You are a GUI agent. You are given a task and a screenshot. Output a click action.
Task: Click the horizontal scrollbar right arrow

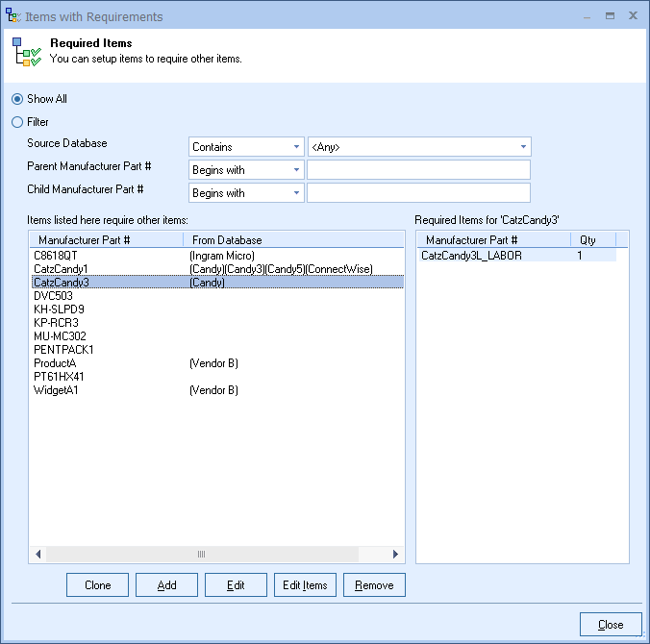click(395, 555)
